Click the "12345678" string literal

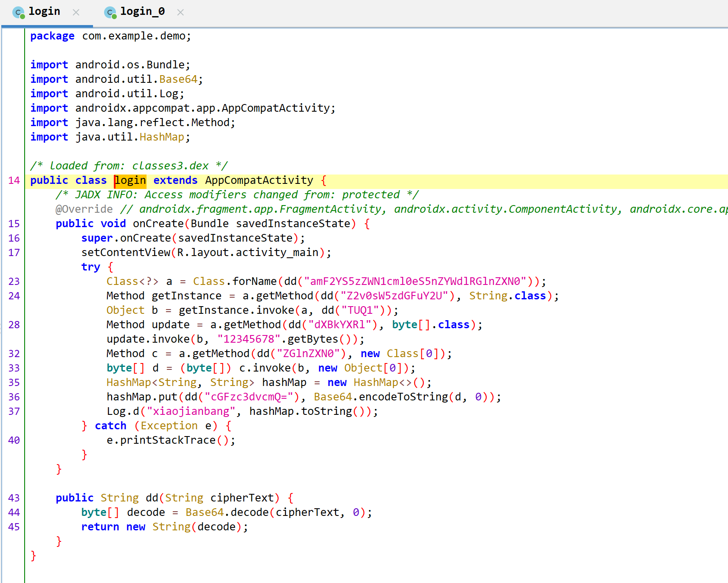[x=249, y=339]
